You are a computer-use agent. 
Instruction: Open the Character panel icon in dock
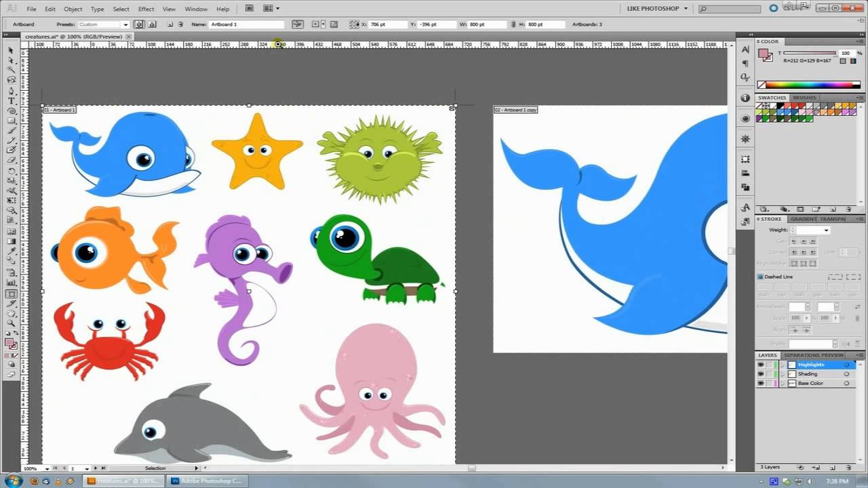pos(745,50)
